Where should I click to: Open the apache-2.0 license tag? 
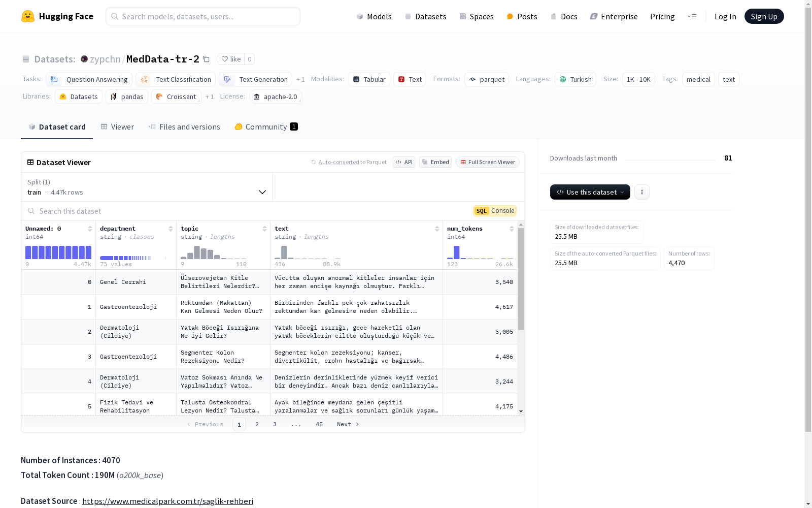click(x=276, y=97)
